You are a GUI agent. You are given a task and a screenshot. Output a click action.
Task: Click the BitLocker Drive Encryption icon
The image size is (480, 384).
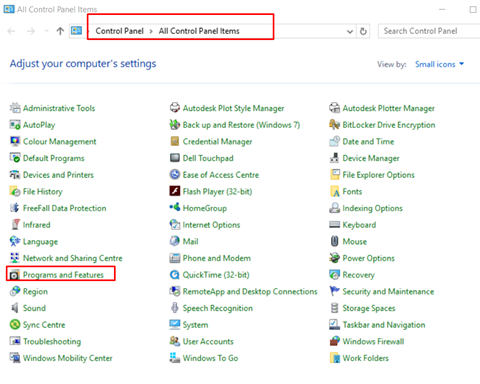(334, 124)
